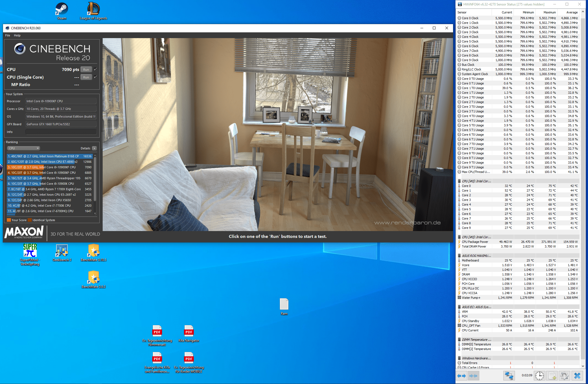Viewport: 588px width, 384px height.
Task: Select ranking row 11 Core i7-6700HQ
Action: click(50, 211)
